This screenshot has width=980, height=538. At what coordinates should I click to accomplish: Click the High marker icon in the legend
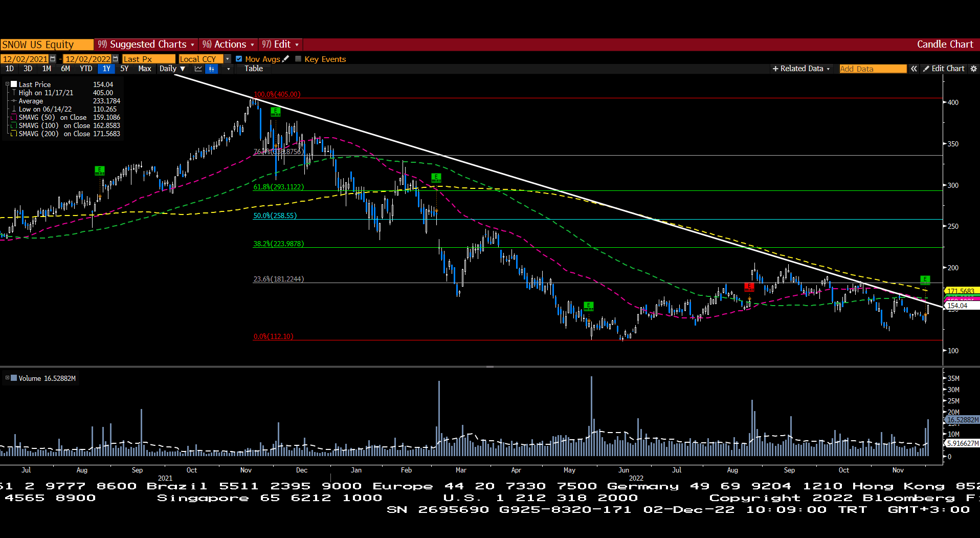click(x=14, y=93)
